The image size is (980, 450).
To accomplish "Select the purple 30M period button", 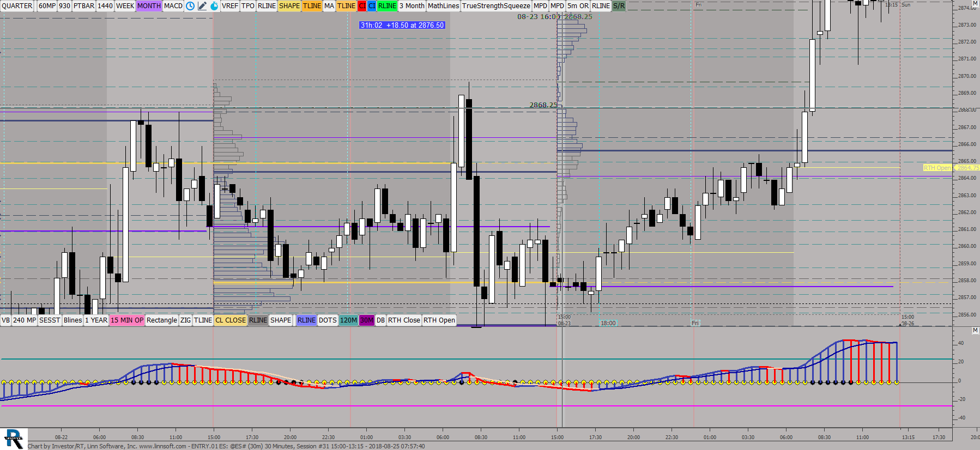I will pos(367,320).
